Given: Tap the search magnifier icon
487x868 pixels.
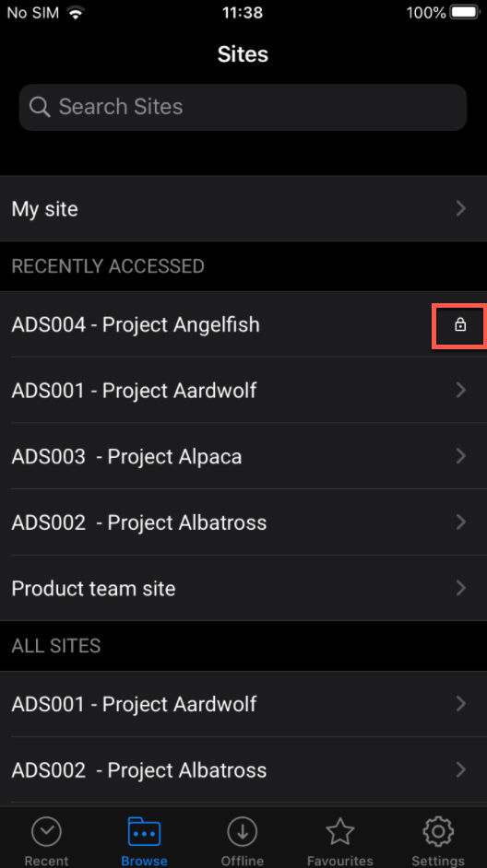Looking at the screenshot, I should (40, 107).
